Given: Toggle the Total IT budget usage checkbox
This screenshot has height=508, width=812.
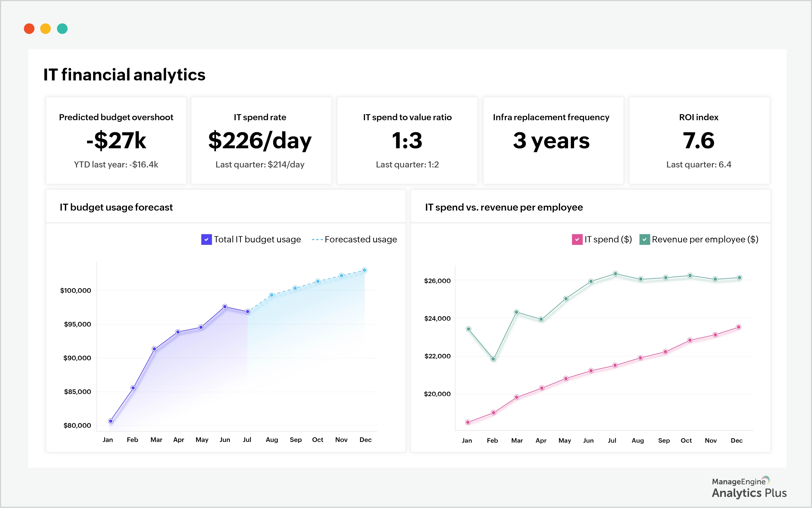Looking at the screenshot, I should pyautogui.click(x=206, y=239).
